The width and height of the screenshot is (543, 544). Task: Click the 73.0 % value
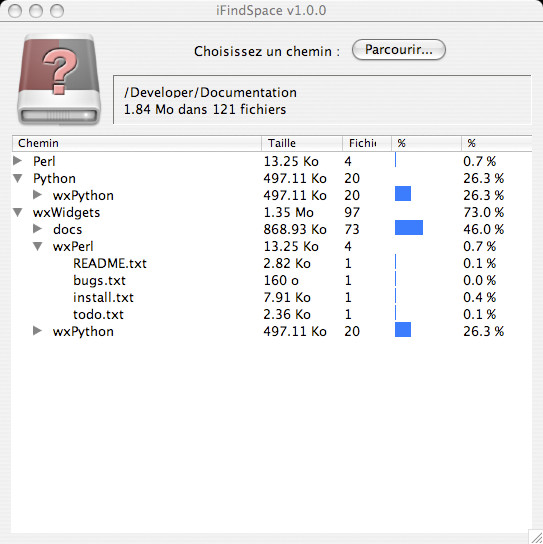[x=483, y=212]
